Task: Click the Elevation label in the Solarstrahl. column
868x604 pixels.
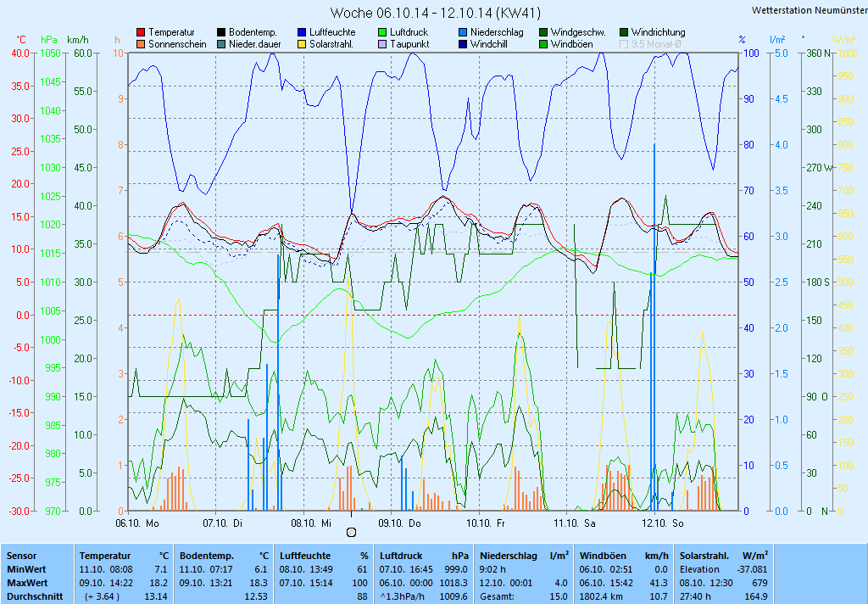Action: point(699,570)
